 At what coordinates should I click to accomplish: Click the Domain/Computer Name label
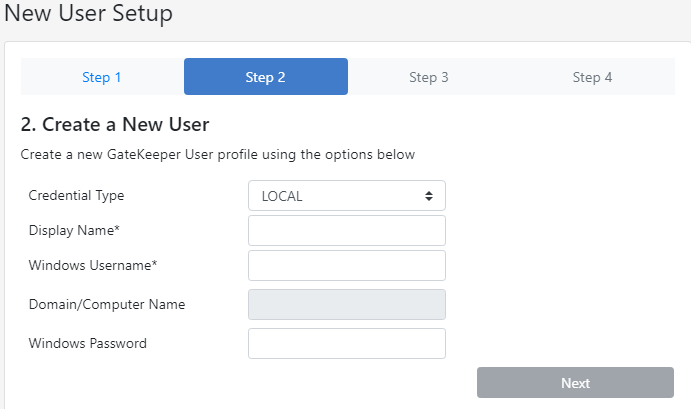[x=107, y=305]
